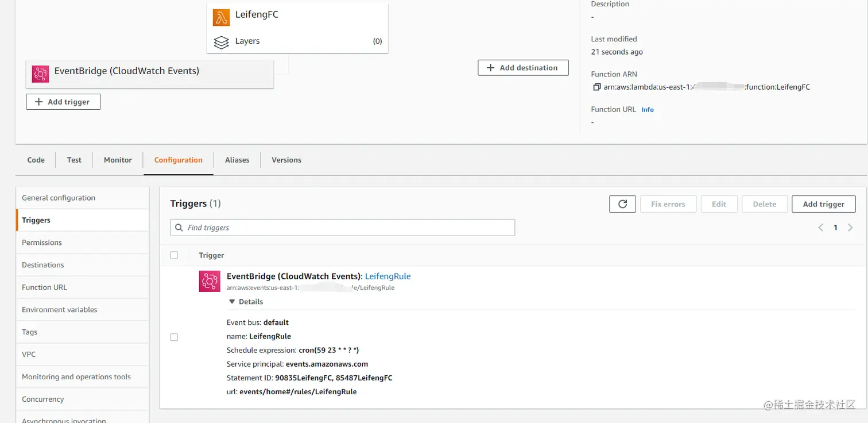The height and width of the screenshot is (423, 868).
Task: Click Add trigger button in the diagram
Action: click(x=63, y=102)
